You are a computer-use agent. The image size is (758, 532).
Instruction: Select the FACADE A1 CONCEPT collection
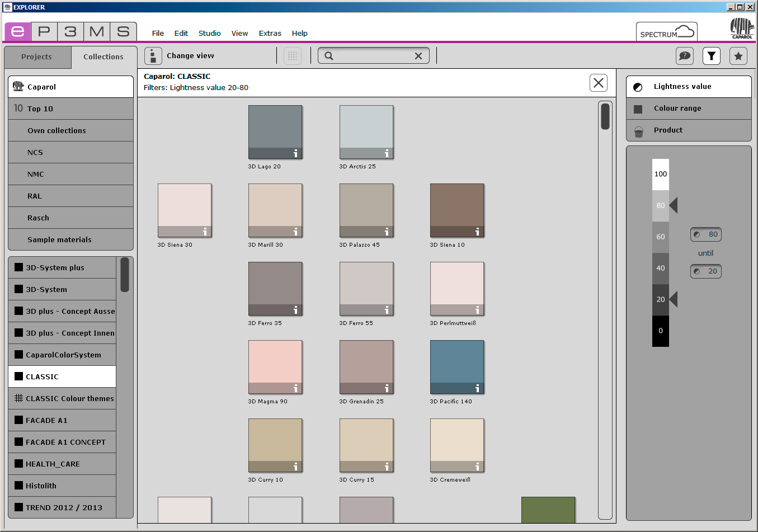click(62, 442)
